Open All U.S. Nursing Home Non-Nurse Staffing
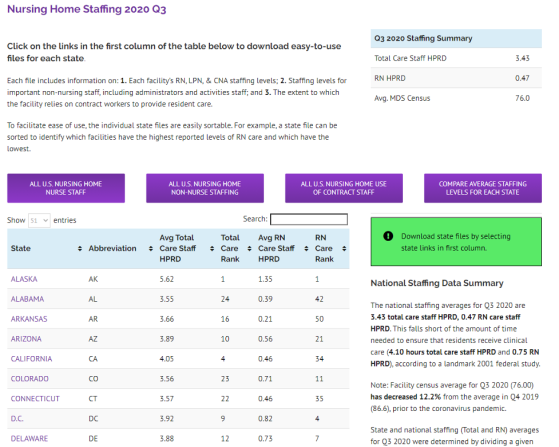 pyautogui.click(x=205, y=188)
